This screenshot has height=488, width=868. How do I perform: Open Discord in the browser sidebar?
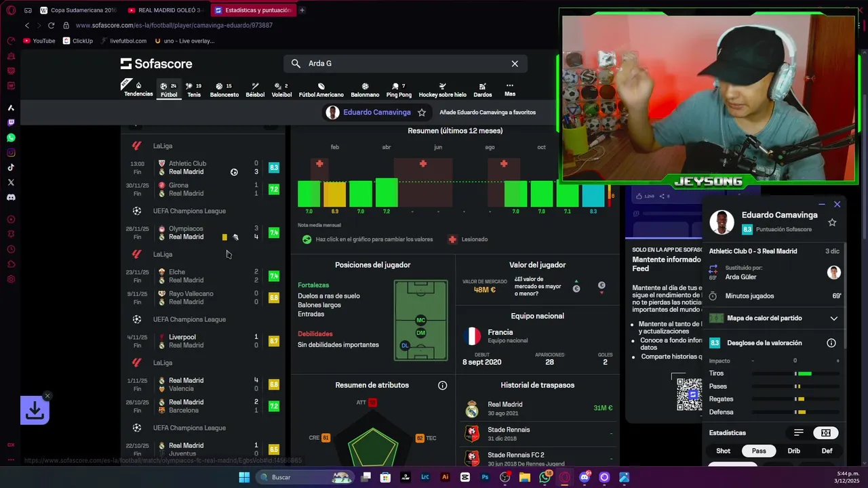coord(11,197)
